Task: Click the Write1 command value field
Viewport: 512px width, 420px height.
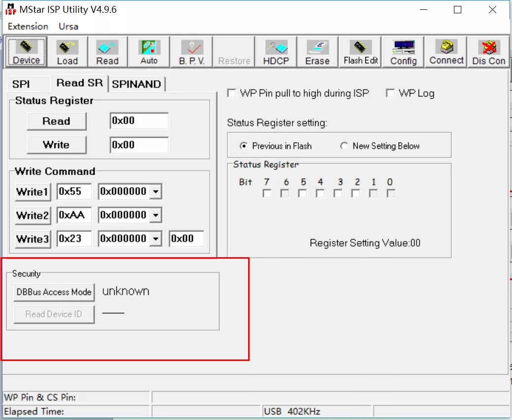Action: pyautogui.click(x=74, y=192)
